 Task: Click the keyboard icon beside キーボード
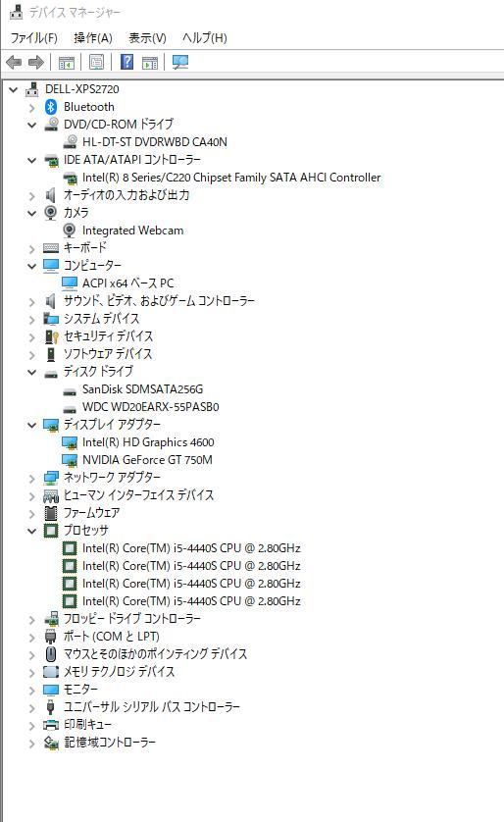coord(51,248)
